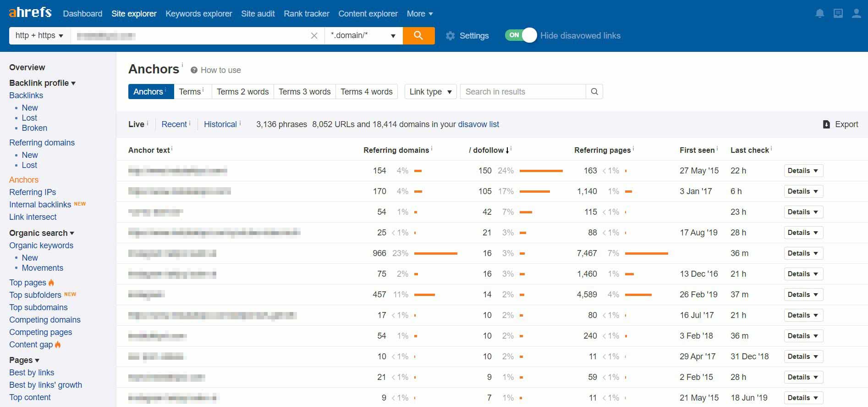The height and width of the screenshot is (407, 868).
Task: Click the Search in results field
Action: pos(523,91)
